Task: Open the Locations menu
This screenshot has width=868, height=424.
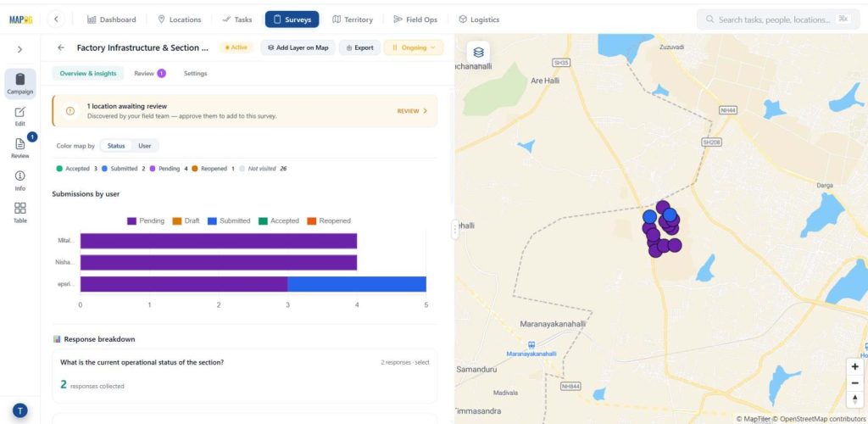Action: (180, 20)
